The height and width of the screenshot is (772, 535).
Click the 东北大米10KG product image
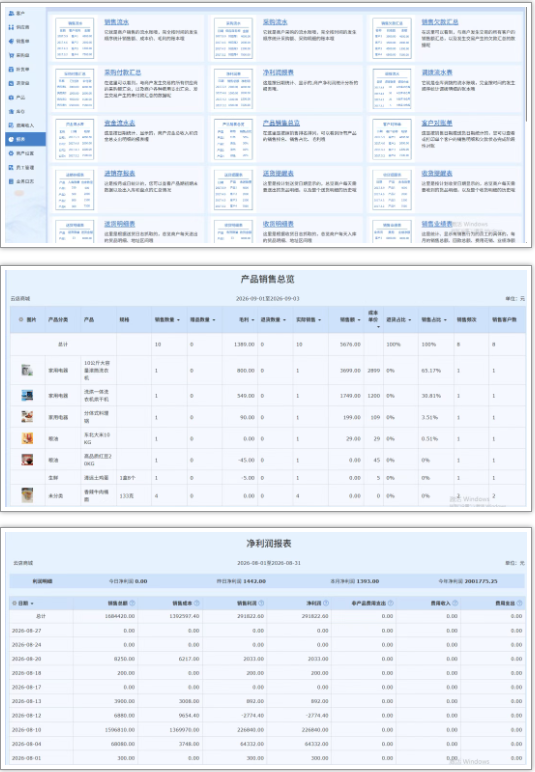(x=28, y=438)
